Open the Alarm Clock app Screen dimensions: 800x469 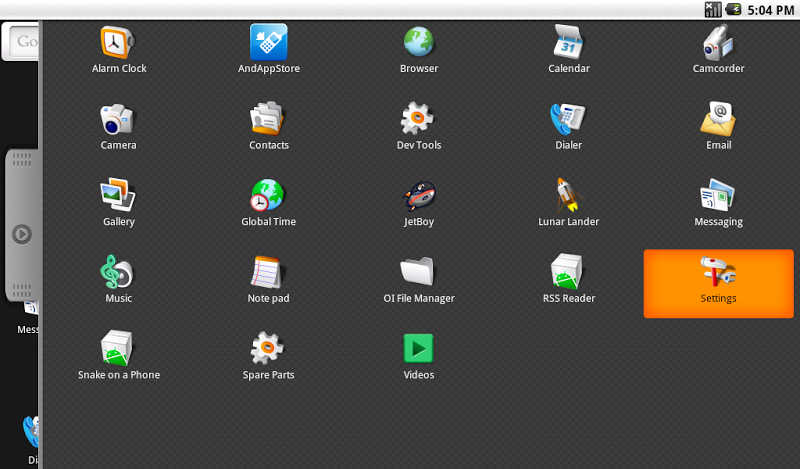[118, 50]
